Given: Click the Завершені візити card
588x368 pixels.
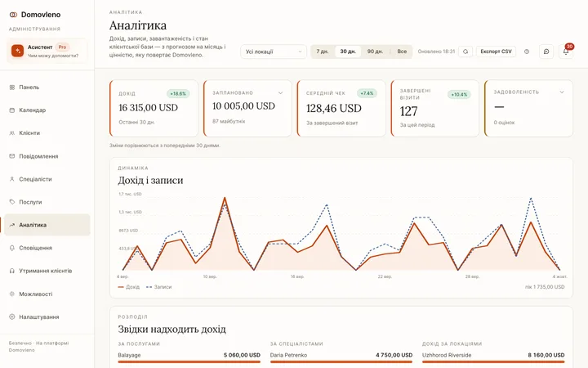Looking at the screenshot, I should point(435,108).
